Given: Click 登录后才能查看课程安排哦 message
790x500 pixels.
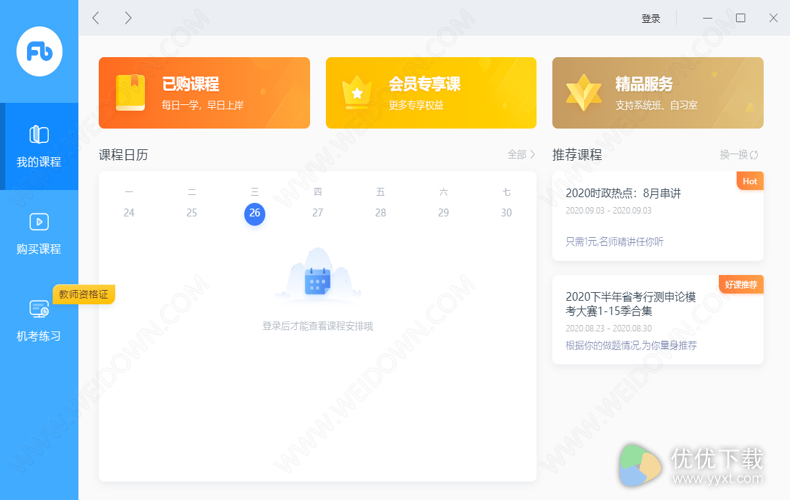Looking at the screenshot, I should [x=317, y=326].
